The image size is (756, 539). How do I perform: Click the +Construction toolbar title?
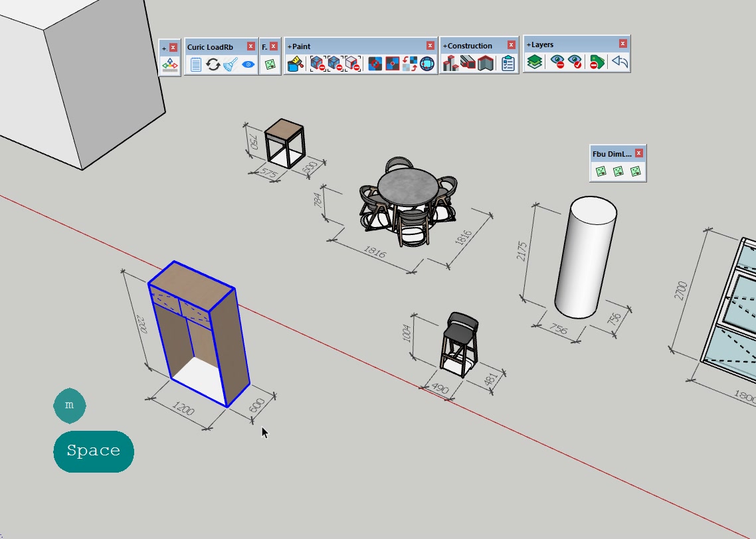pyautogui.click(x=468, y=46)
